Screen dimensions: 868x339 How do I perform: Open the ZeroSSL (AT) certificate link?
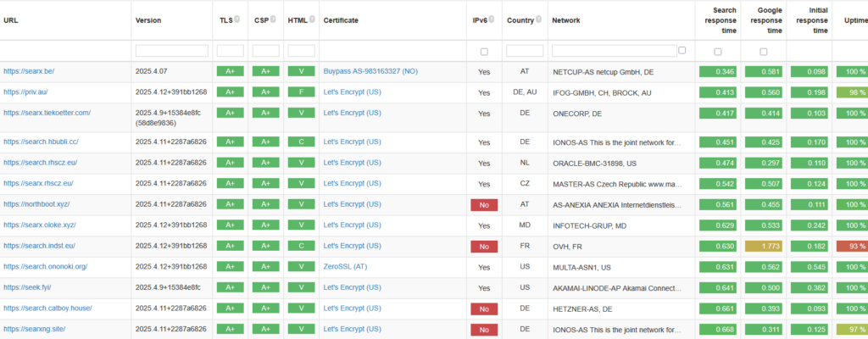click(345, 266)
